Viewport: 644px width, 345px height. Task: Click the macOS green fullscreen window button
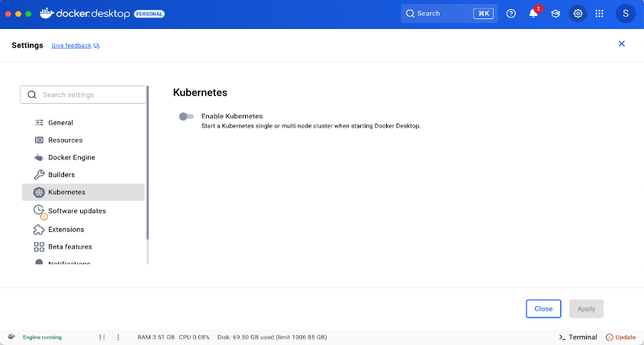tap(28, 14)
